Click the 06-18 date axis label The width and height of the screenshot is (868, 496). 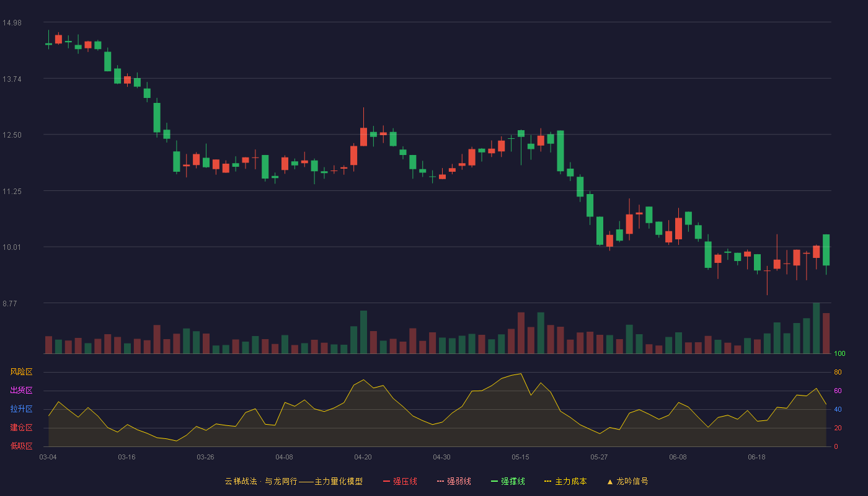(756, 457)
